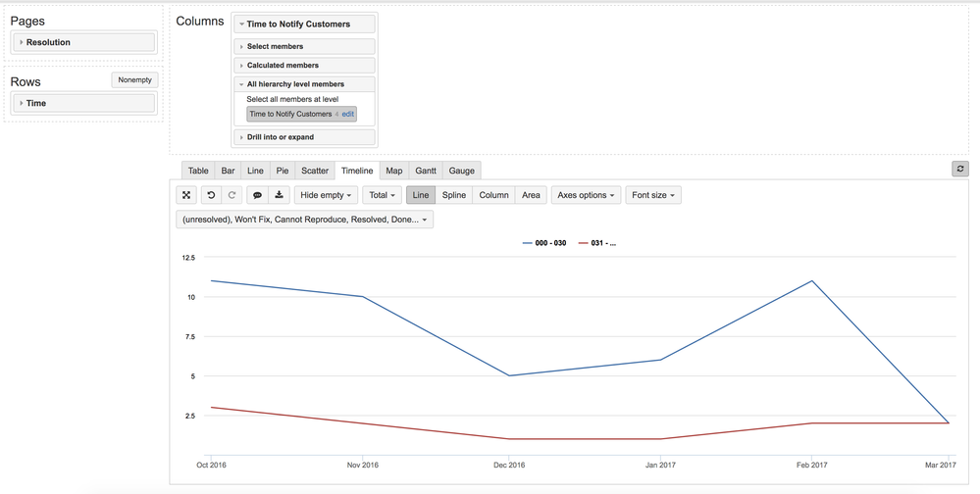Click the red line point at Oct 2016
980x494 pixels.
click(x=211, y=407)
